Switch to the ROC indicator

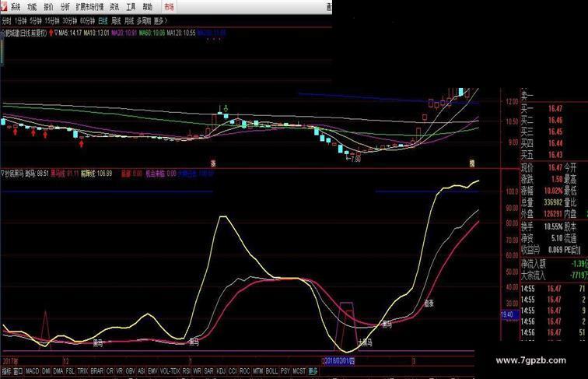[244, 371]
